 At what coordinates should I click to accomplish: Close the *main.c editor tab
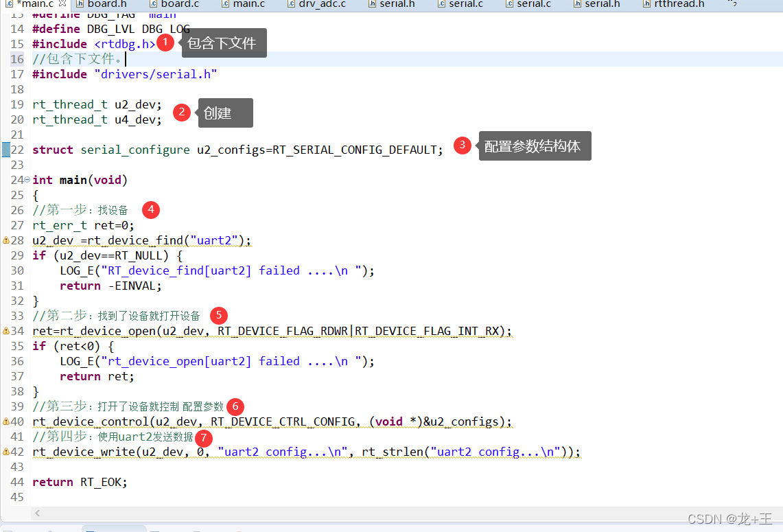[62, 3]
